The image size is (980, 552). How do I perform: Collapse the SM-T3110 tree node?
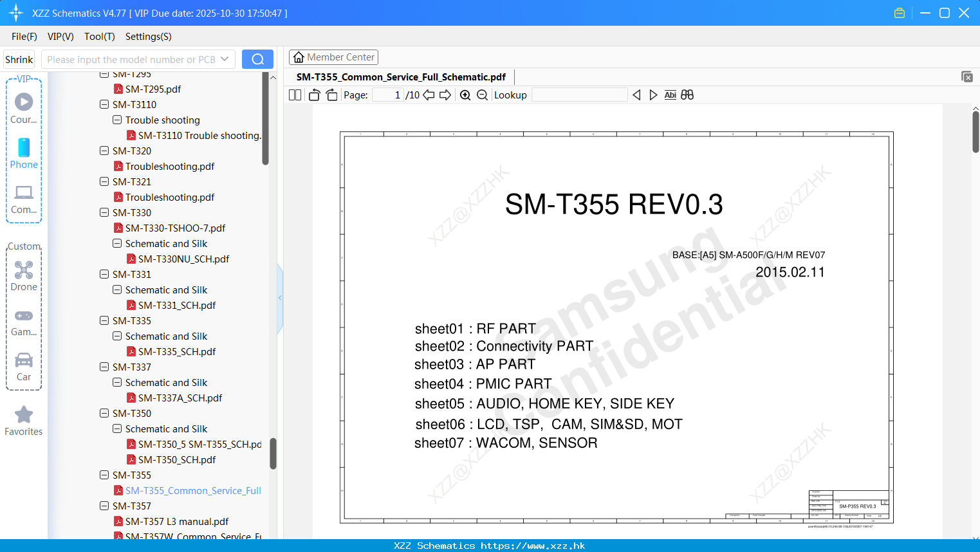pos(104,104)
